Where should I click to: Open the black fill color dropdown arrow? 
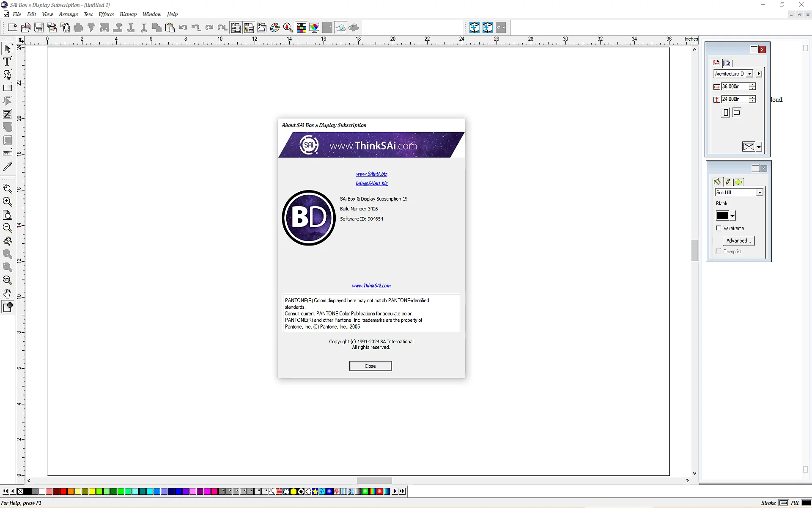(732, 216)
